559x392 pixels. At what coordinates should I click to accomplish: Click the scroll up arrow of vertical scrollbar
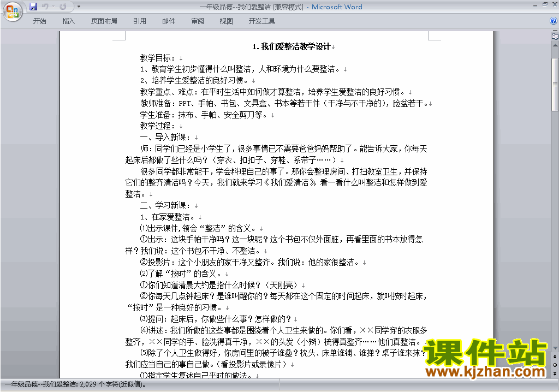pyautogui.click(x=555, y=46)
